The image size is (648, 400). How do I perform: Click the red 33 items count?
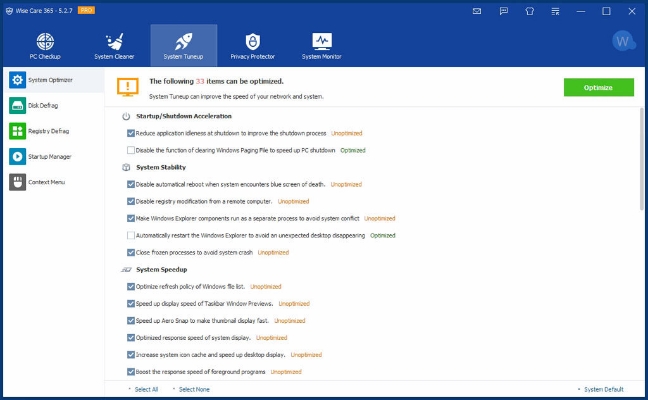point(200,81)
